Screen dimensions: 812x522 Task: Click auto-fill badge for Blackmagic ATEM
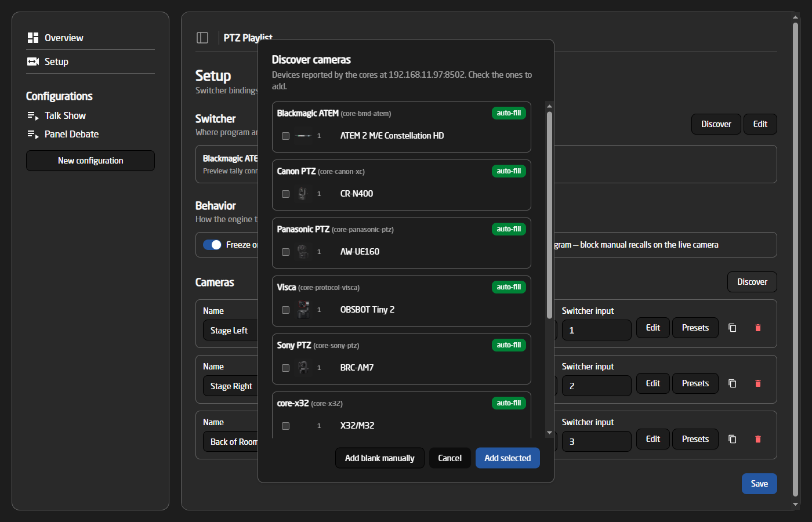tap(509, 113)
